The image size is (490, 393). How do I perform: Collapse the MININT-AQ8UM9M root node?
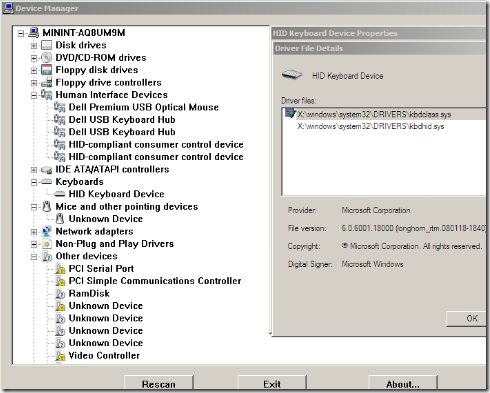click(21, 33)
